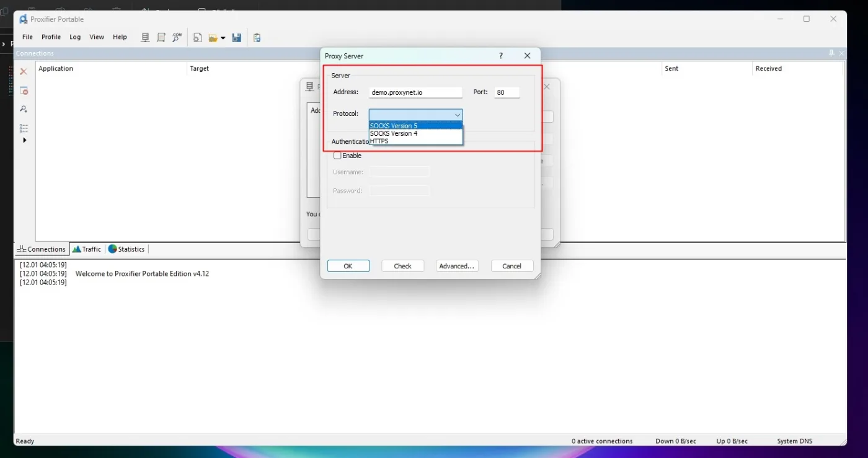Click the Target column header
Image resolution: width=868 pixels, height=458 pixels.
[x=200, y=69]
